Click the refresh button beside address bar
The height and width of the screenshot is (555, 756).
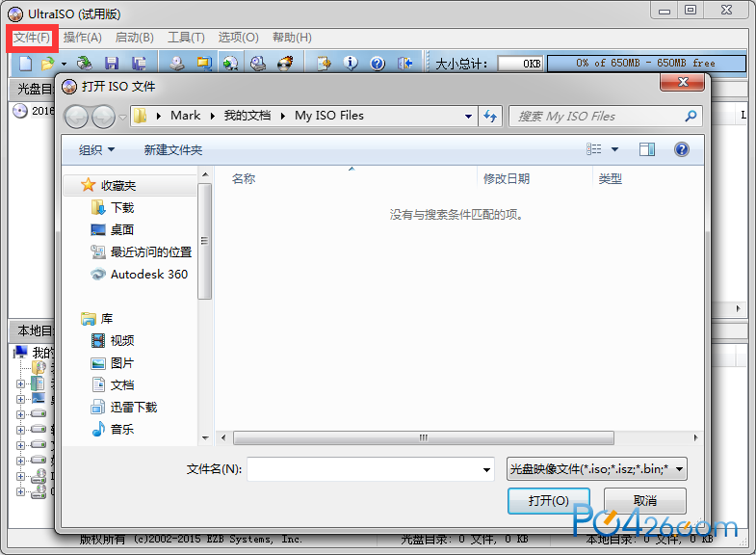tap(490, 117)
